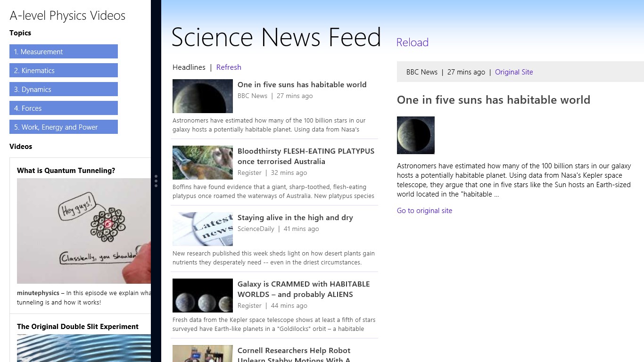The height and width of the screenshot is (362, 644).
Task: Click the planet thumbnail in headlines list
Action: click(x=203, y=96)
